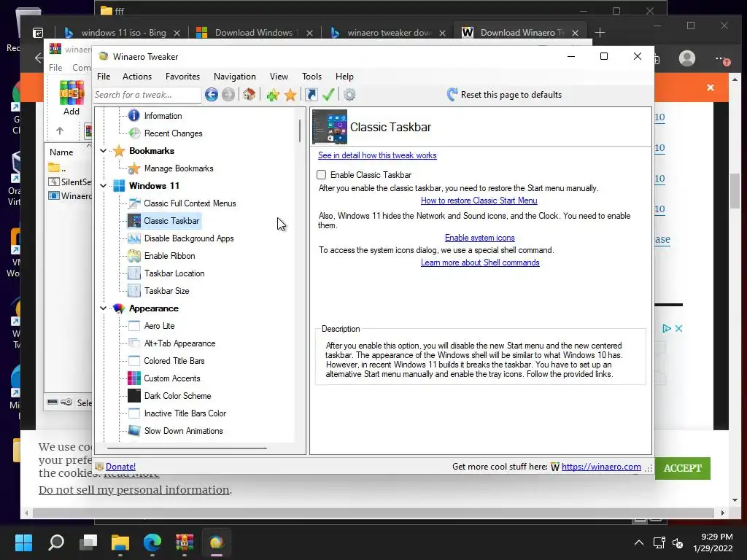Select Alt+Tab Appearance in tree

(x=179, y=343)
